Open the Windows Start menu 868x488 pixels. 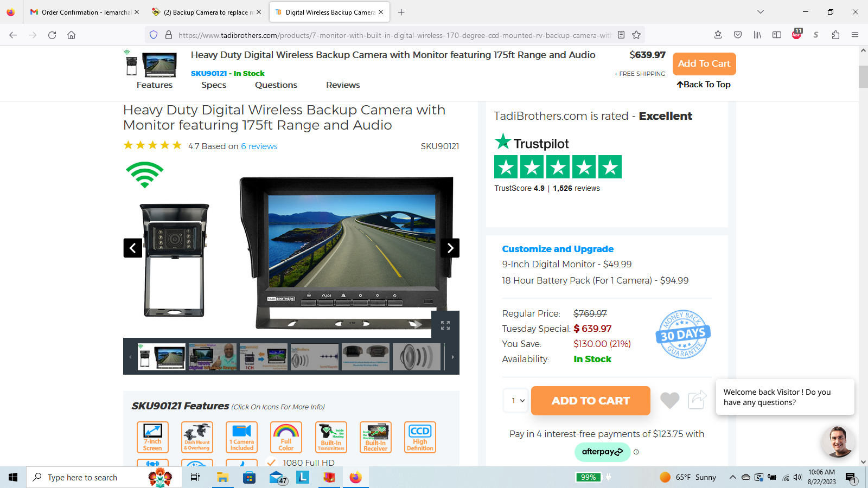(13, 477)
